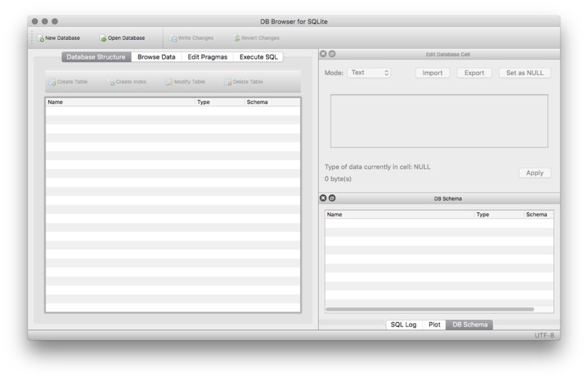Click the Create Index icon
588x380 pixels.
(x=110, y=82)
